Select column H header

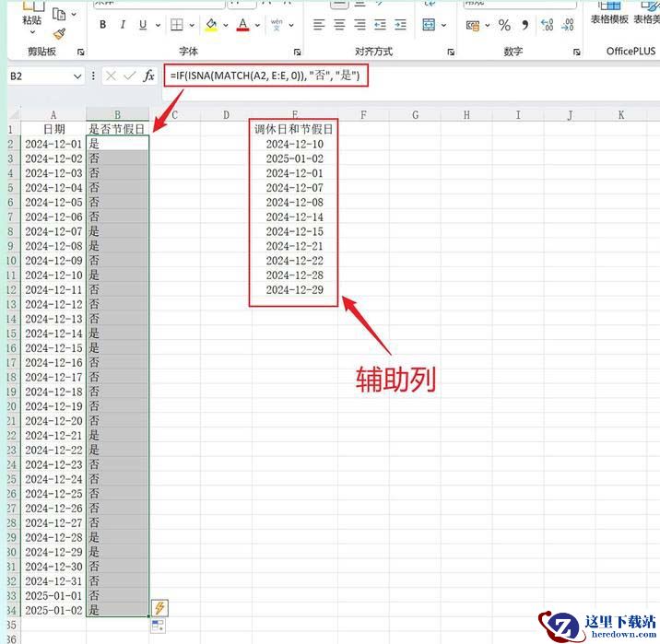pyautogui.click(x=466, y=114)
